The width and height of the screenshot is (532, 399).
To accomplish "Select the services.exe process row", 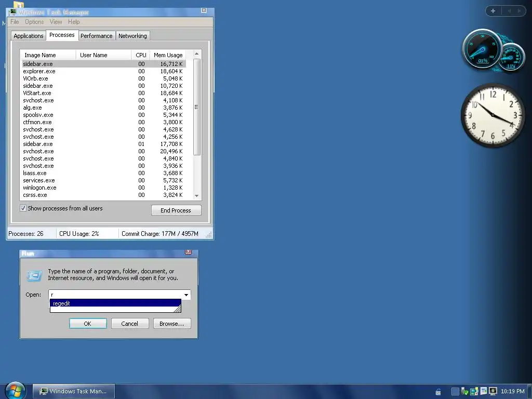I will [104, 180].
